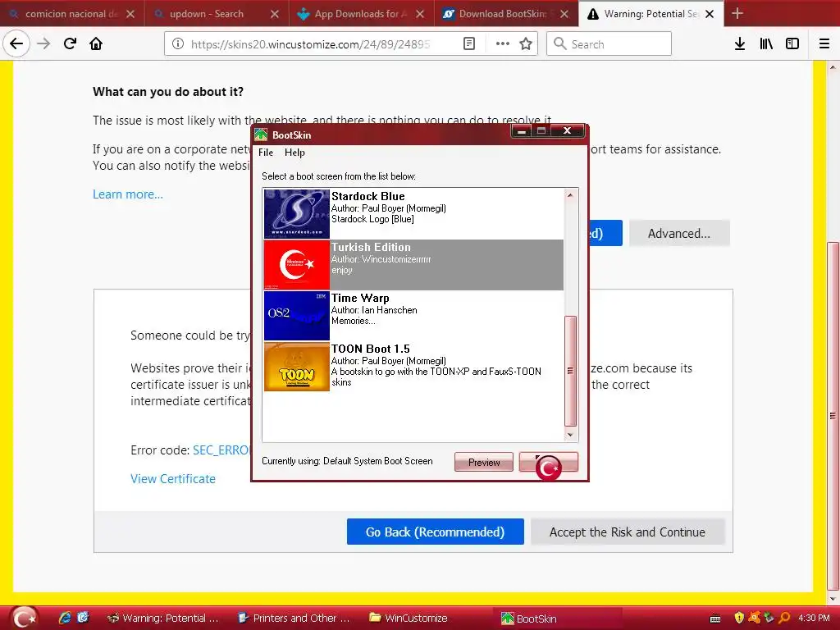The height and width of the screenshot is (630, 840).
Task: Toggle Firefox reader view icon
Action: (468, 44)
